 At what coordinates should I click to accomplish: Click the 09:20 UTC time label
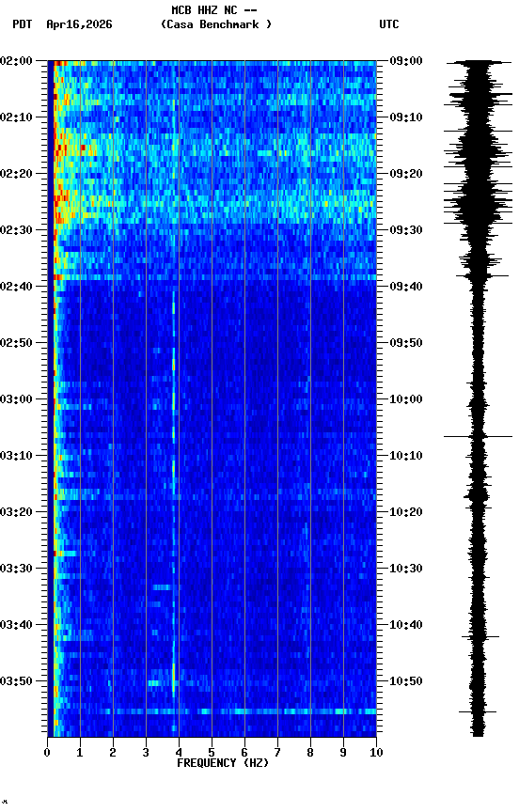point(406,174)
